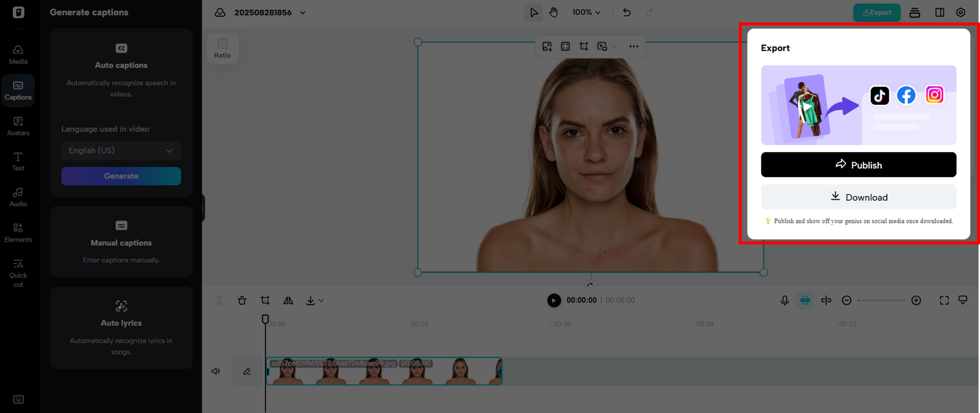The height and width of the screenshot is (413, 980).
Task: Open the Avatars panel in the sidebar
Action: [18, 126]
